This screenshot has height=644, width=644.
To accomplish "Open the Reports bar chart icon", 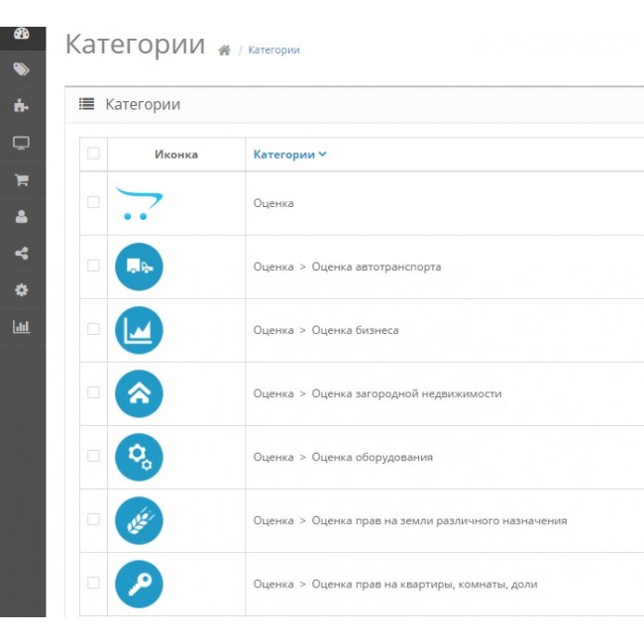I will pos(21,327).
